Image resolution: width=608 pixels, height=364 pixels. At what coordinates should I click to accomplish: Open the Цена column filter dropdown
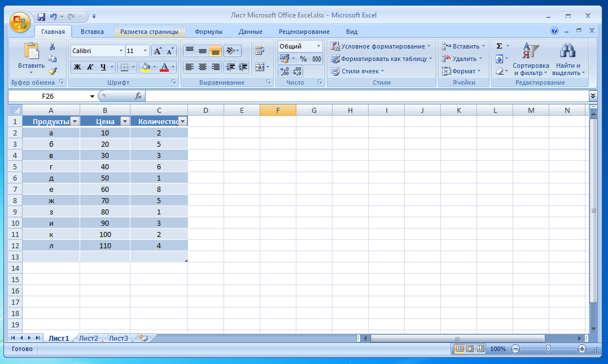click(125, 121)
